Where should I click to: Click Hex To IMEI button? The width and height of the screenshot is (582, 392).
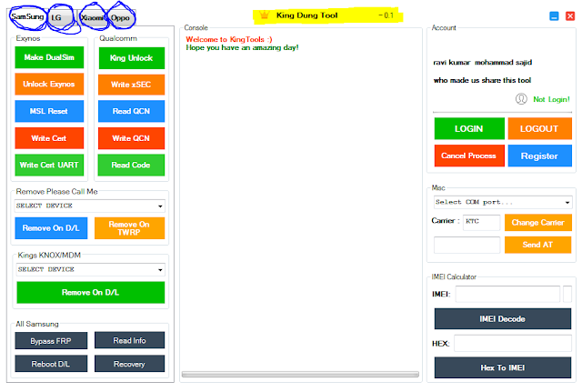click(x=503, y=367)
